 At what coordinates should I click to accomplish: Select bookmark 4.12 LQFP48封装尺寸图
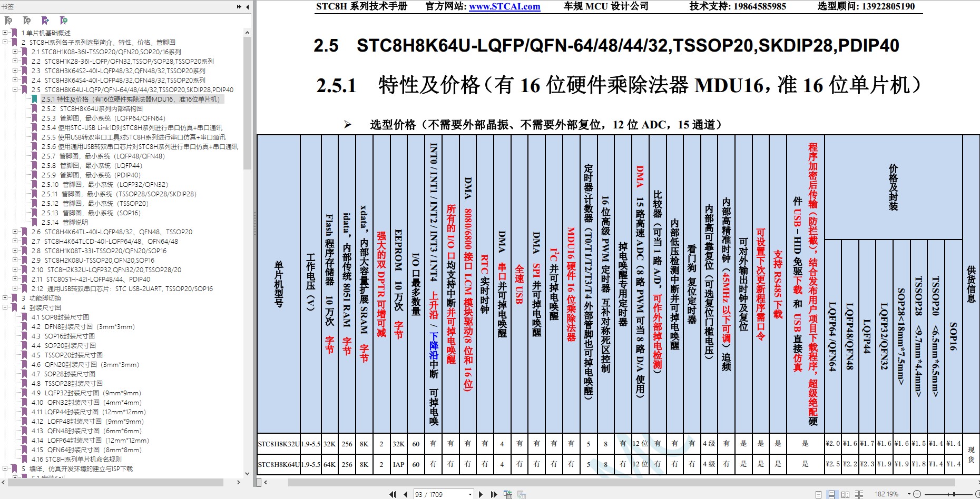pos(87,421)
